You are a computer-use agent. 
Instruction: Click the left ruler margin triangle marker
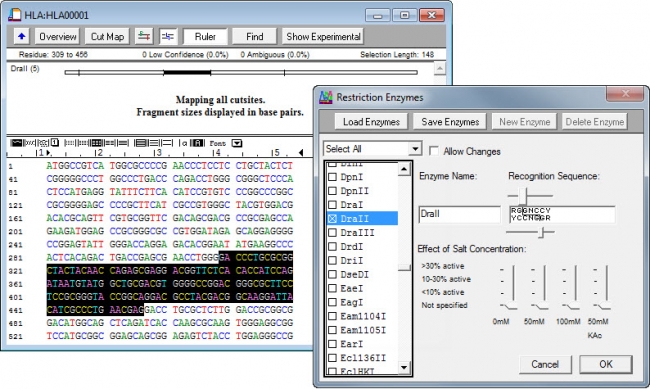coord(49,153)
